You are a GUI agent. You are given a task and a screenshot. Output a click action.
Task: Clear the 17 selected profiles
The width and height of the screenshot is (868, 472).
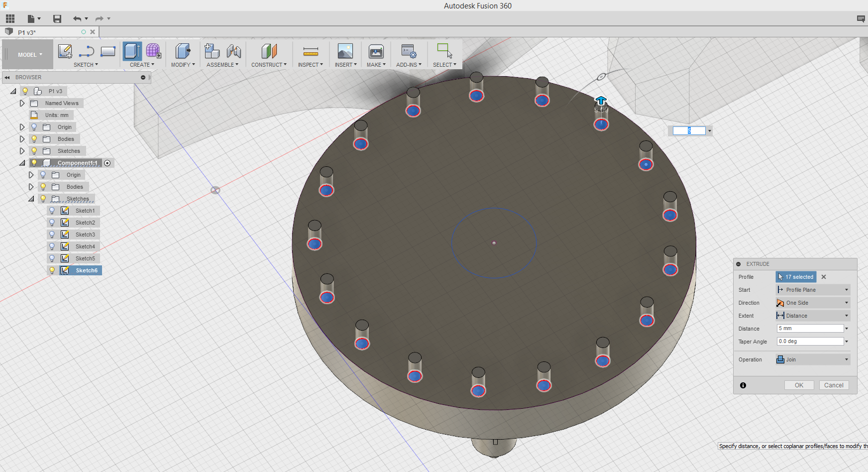coord(824,277)
